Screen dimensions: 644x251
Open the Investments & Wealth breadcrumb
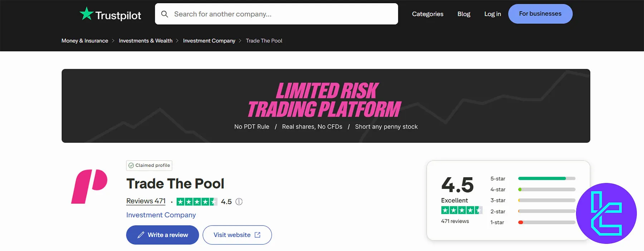click(x=145, y=40)
